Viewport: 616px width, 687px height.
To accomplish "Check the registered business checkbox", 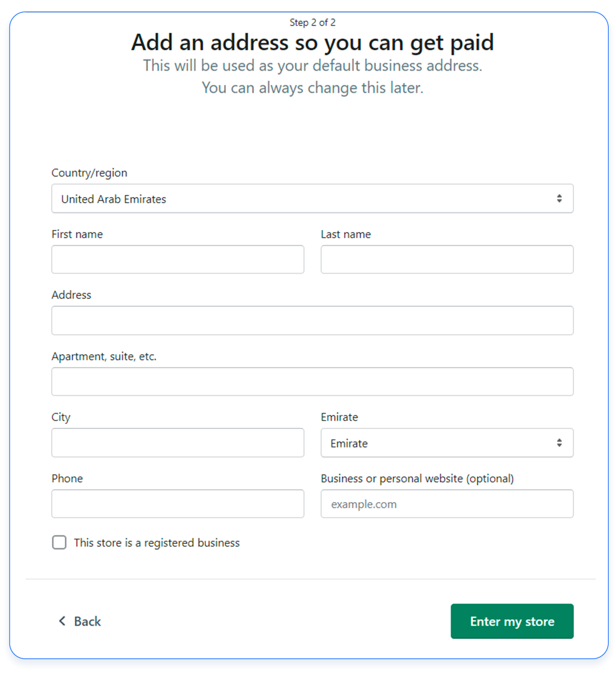I will 59,542.
